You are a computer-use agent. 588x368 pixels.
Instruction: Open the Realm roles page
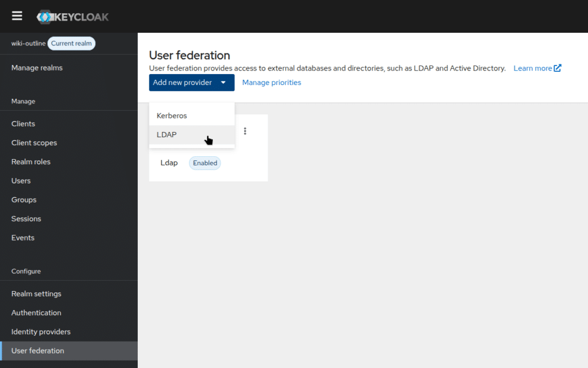(31, 162)
